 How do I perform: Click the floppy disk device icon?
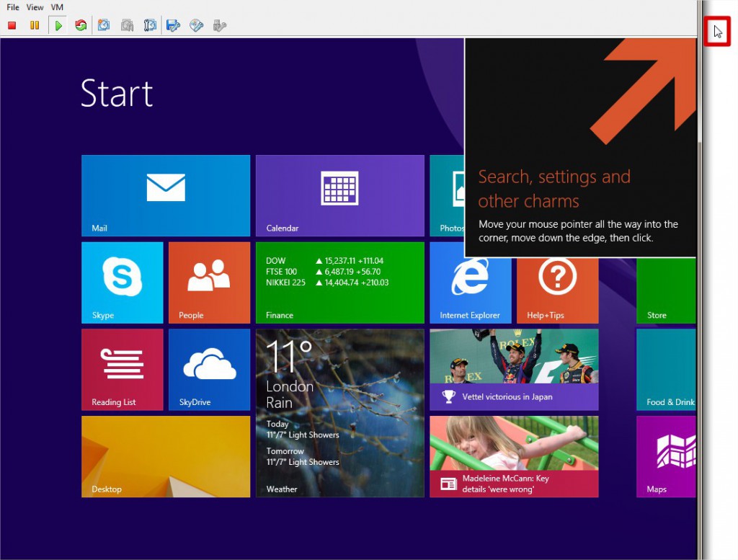[x=173, y=25]
